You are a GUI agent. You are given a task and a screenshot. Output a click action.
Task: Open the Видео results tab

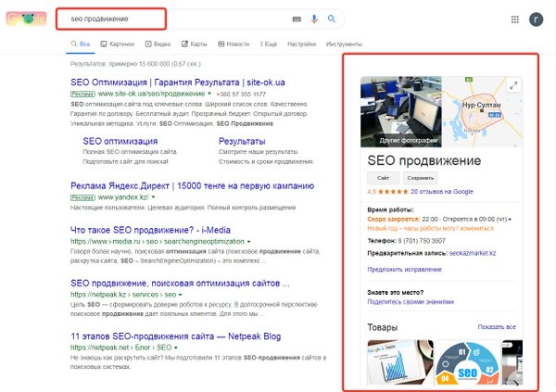pos(158,44)
